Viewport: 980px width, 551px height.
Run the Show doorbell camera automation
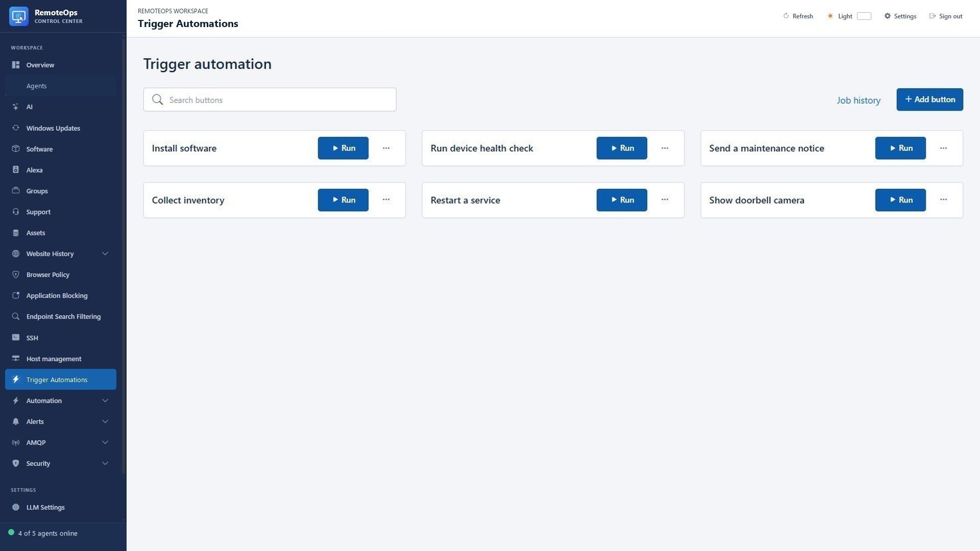pos(900,200)
